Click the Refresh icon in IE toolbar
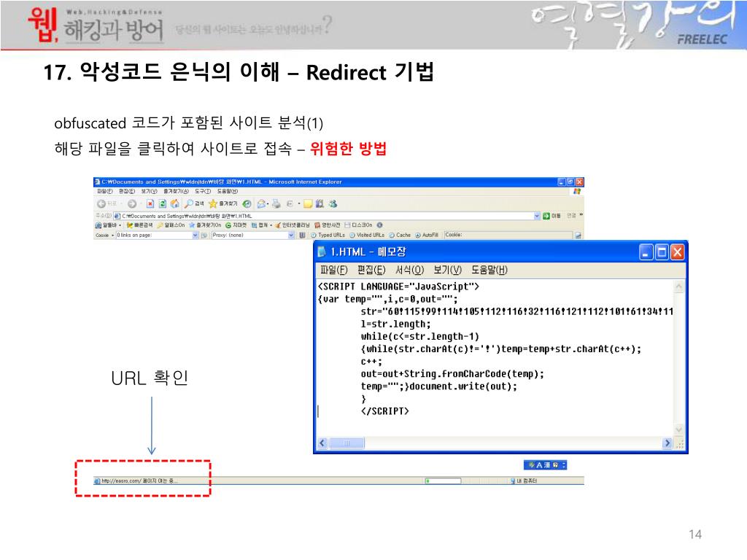Viewport: 747px width, 560px height. tap(163, 203)
